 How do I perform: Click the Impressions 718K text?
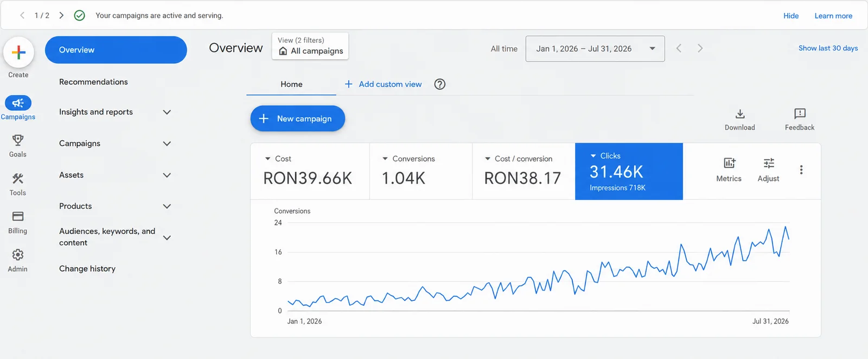point(617,188)
